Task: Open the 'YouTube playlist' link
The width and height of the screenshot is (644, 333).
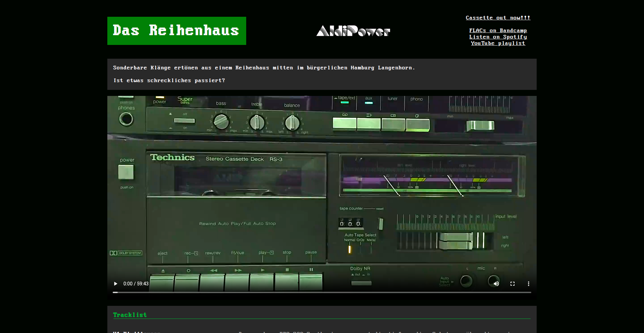Action: [498, 43]
